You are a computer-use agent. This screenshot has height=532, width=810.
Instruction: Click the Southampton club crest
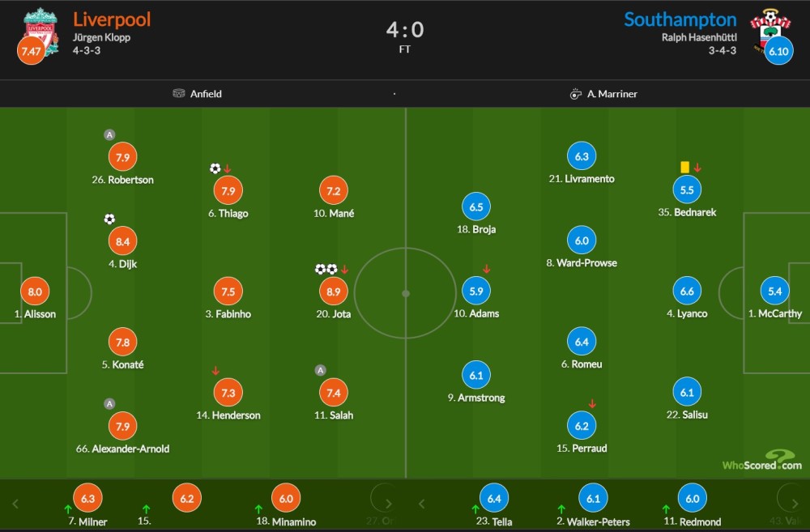770,30
